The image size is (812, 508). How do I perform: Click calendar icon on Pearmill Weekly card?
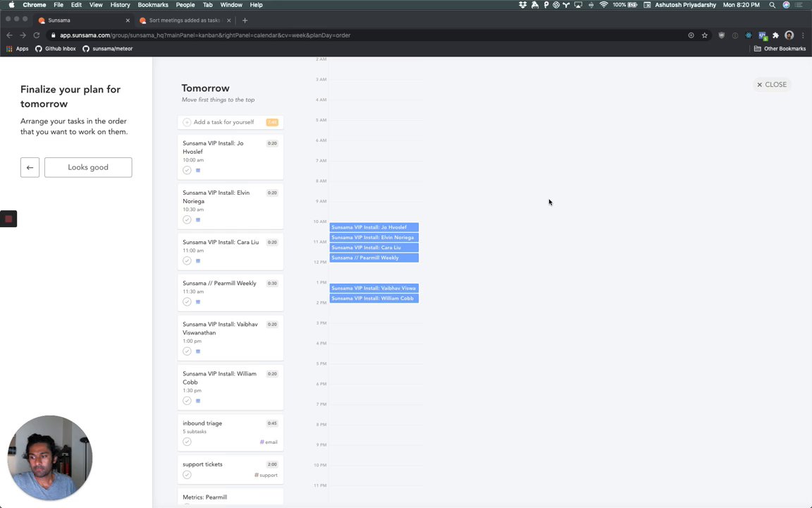198,302
